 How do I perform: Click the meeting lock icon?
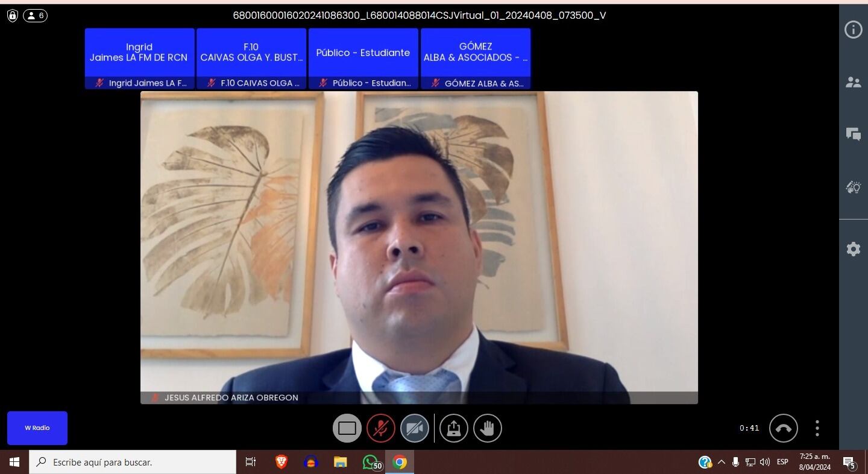click(x=12, y=16)
